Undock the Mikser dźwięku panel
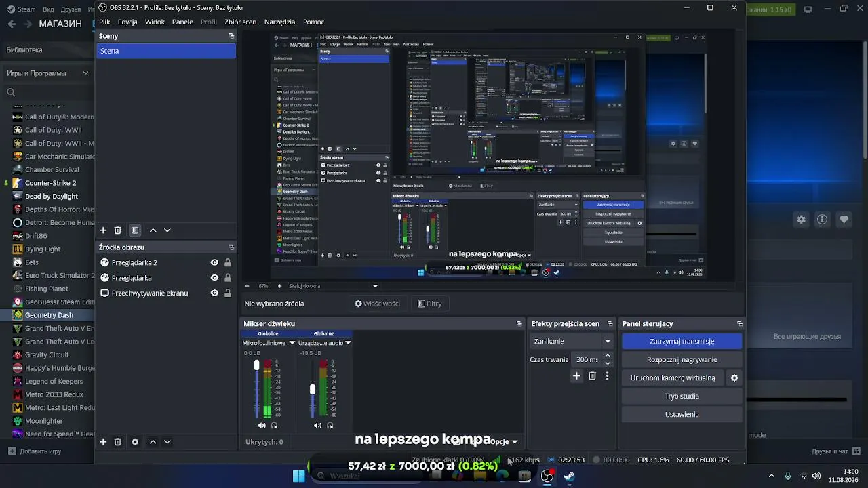Image resolution: width=868 pixels, height=488 pixels. pos(519,324)
